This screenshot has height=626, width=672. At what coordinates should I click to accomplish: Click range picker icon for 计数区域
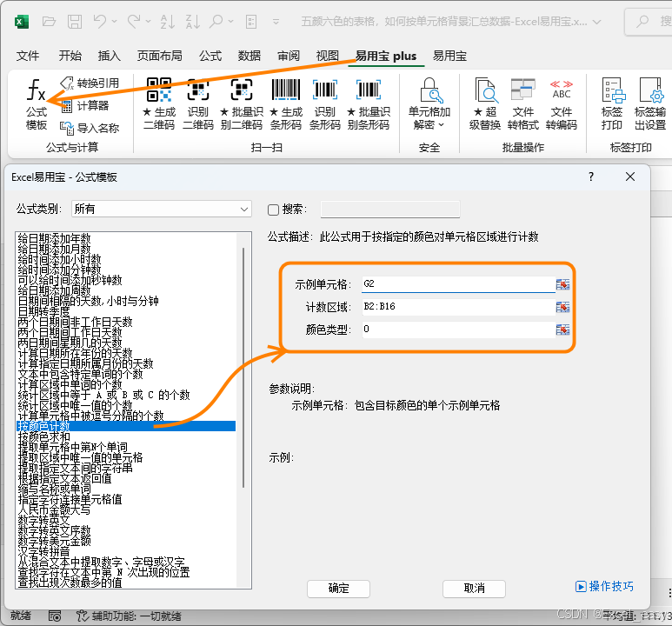pos(562,307)
